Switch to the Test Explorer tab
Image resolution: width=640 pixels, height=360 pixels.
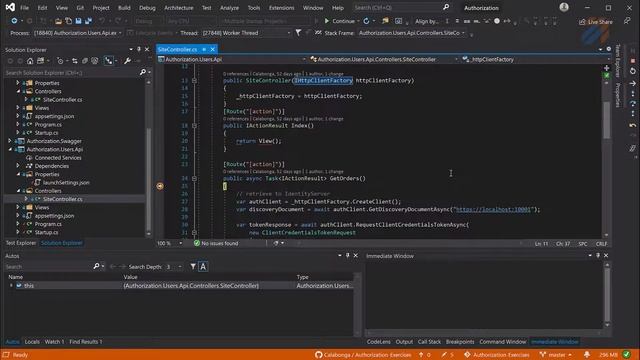pos(20,243)
